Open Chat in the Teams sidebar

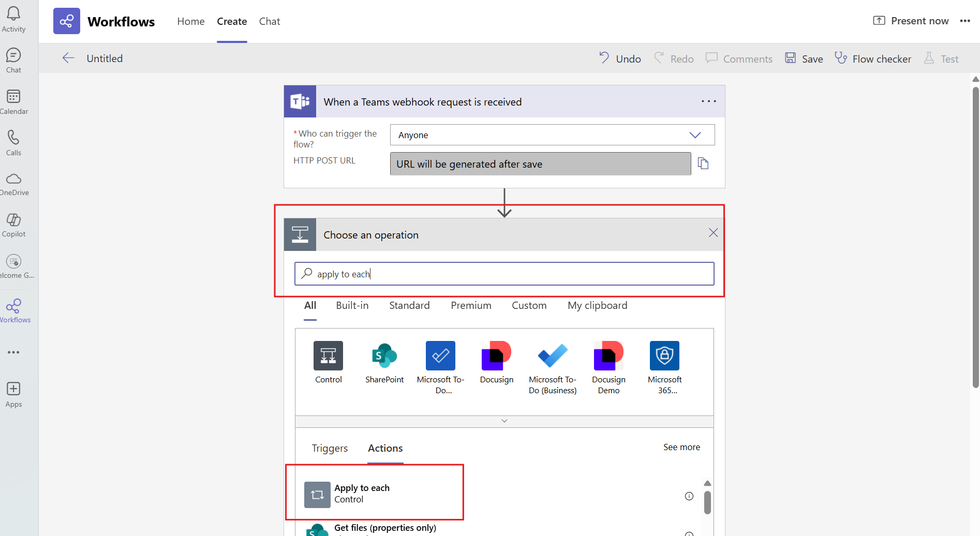tap(13, 61)
